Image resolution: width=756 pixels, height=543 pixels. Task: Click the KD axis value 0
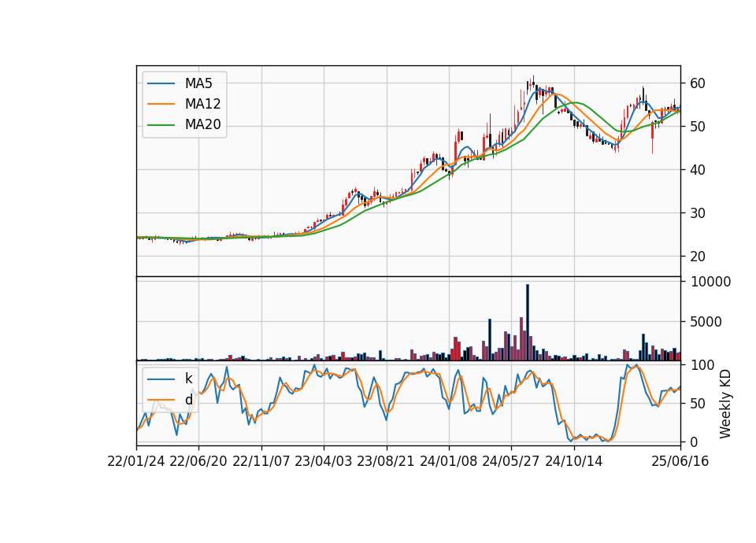pyautogui.click(x=694, y=441)
